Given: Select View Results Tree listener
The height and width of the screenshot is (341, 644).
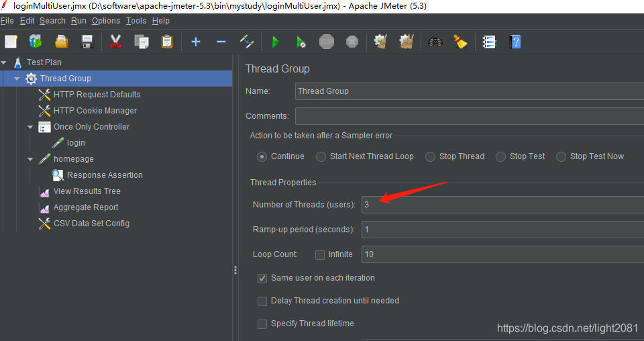Looking at the screenshot, I should pyautogui.click(x=87, y=191).
